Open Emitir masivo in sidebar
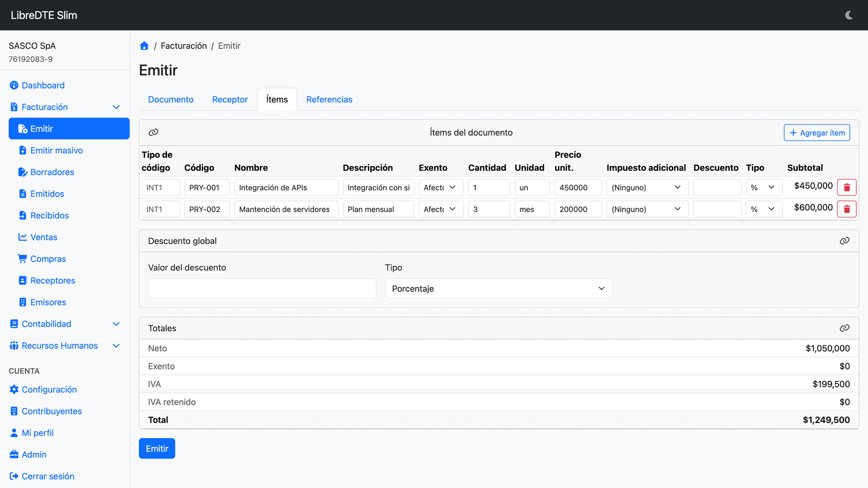The image size is (868, 488). pos(50,151)
